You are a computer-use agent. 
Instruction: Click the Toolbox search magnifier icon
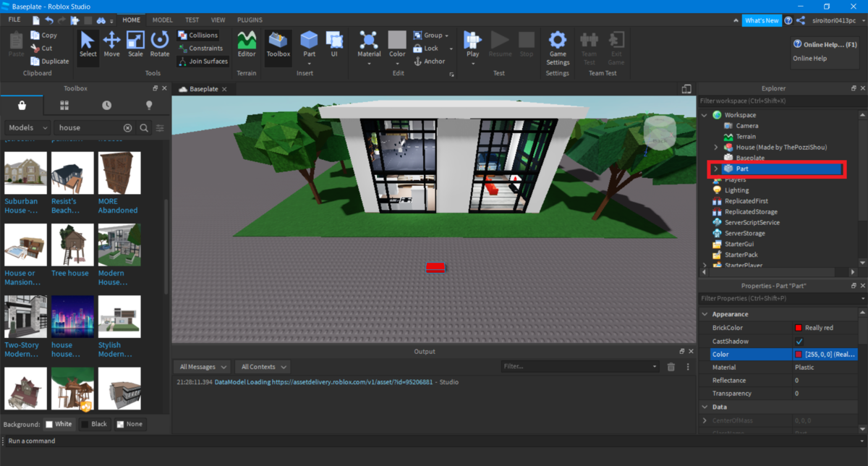point(144,128)
